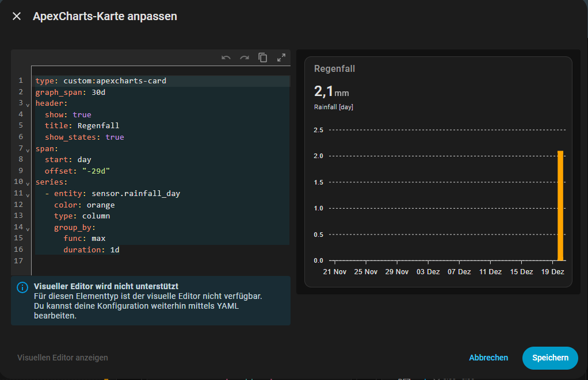Image resolution: width=588 pixels, height=380 pixels.
Task: Copy the YAML code with copy icon
Action: pyautogui.click(x=263, y=57)
